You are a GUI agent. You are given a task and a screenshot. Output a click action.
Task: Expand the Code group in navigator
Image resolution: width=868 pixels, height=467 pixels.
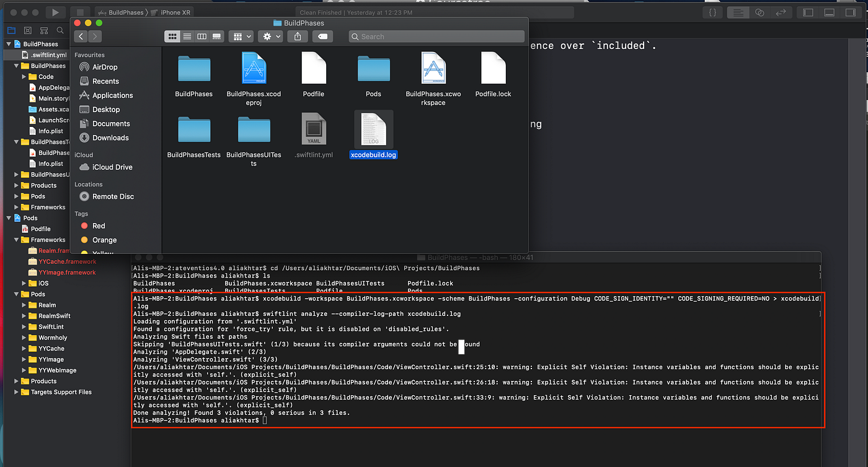point(24,77)
